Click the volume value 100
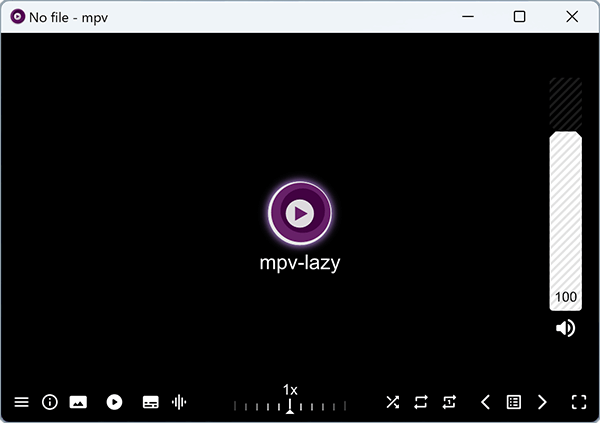Screen dimensions: 600x423 566,297
